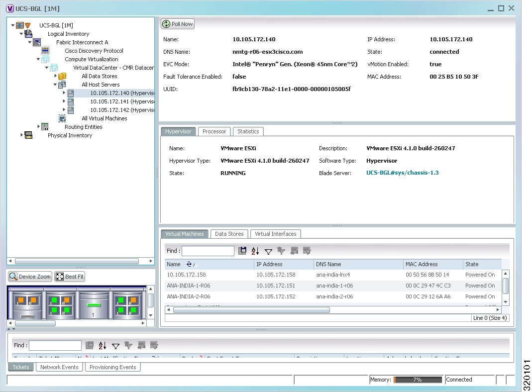The width and height of the screenshot is (532, 392).
Task: Click the UCS-BGL device icon in the tree
Action: tap(20, 25)
